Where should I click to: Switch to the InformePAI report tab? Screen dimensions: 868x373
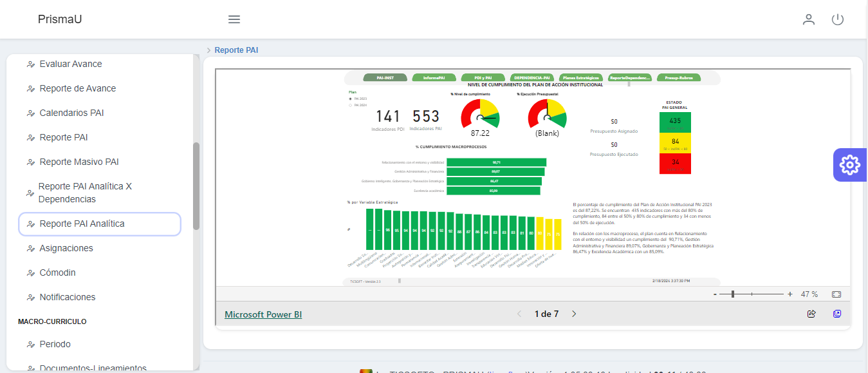coord(434,78)
